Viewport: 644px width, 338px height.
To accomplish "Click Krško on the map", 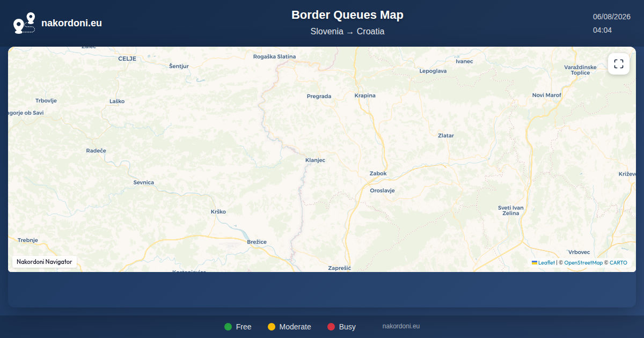I will [218, 211].
